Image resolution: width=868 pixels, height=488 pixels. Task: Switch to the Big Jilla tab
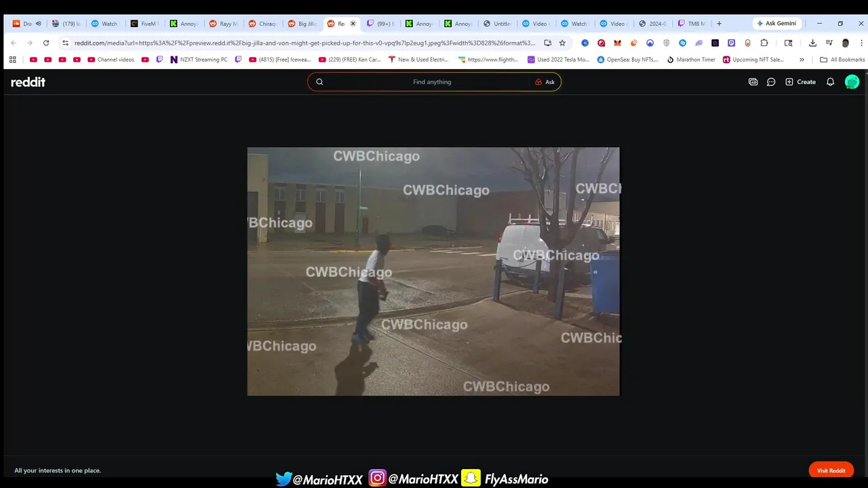coord(302,24)
